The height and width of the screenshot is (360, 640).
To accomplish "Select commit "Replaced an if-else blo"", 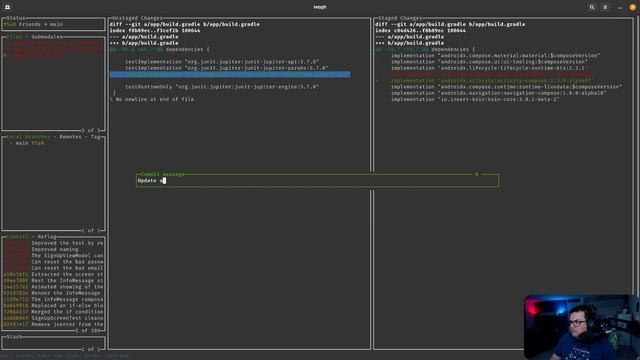I will 53,306.
